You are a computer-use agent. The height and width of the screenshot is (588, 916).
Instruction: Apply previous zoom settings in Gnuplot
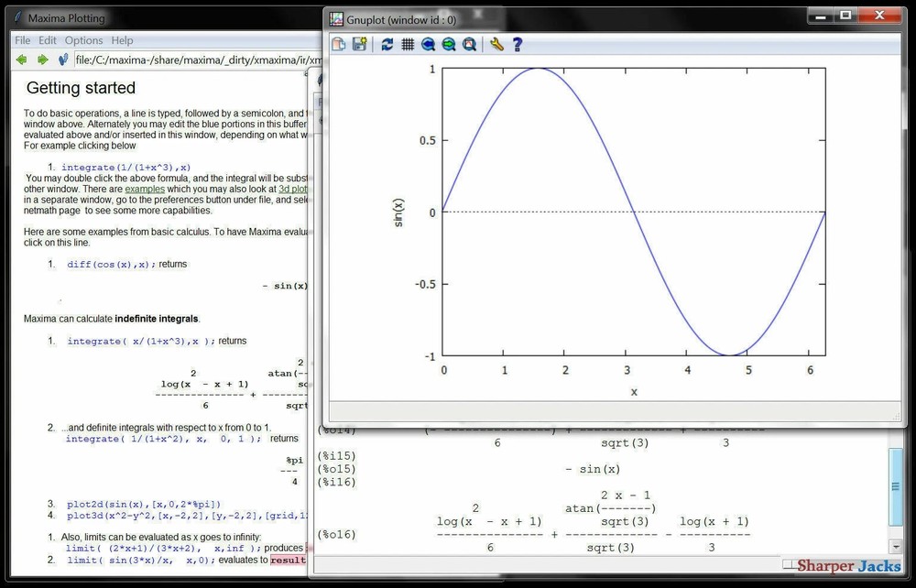(x=428, y=44)
